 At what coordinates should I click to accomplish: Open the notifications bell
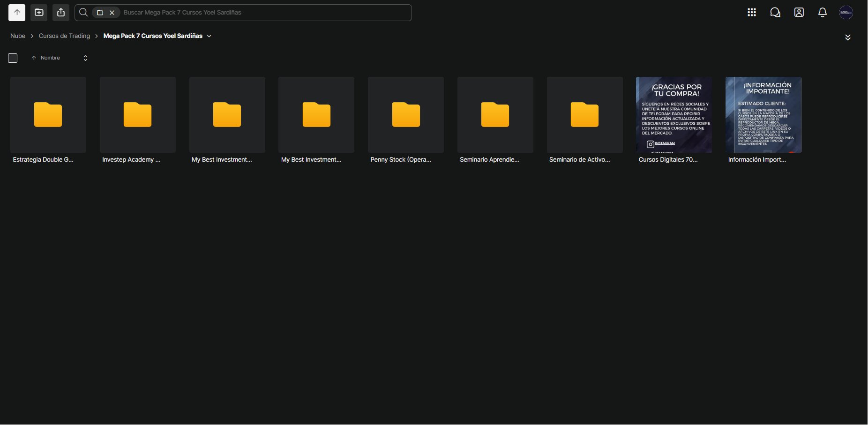tap(823, 13)
